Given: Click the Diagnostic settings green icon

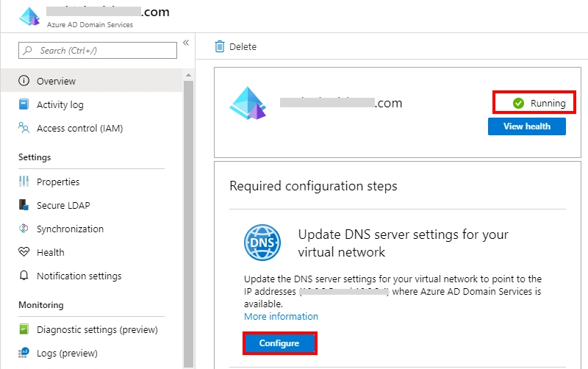Looking at the screenshot, I should point(24,329).
